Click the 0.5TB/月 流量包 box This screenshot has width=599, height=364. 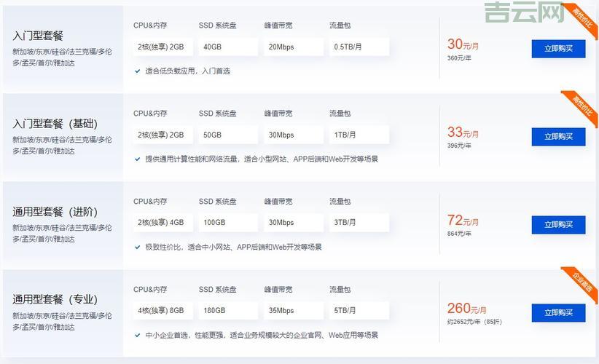pyautogui.click(x=359, y=47)
